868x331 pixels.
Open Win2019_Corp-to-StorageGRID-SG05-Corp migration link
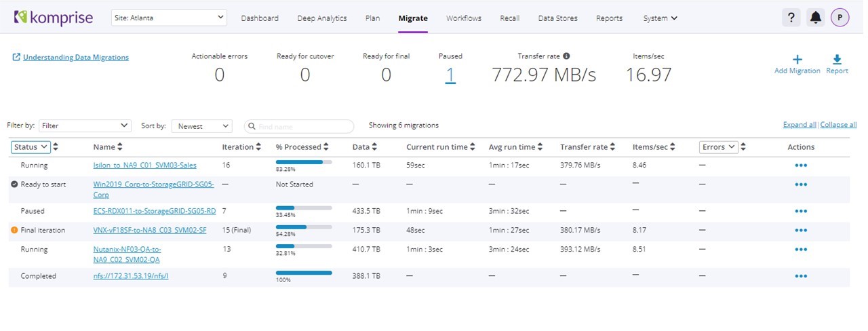(154, 189)
